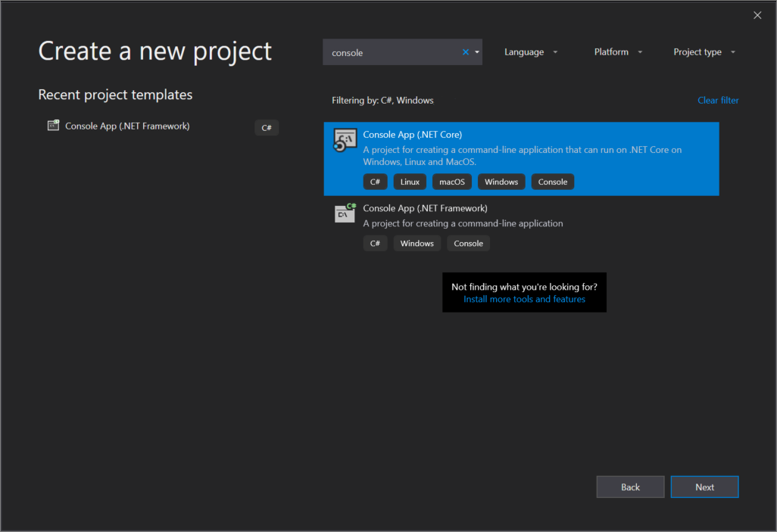Click the Next button
The height and width of the screenshot is (532, 777).
(x=704, y=487)
